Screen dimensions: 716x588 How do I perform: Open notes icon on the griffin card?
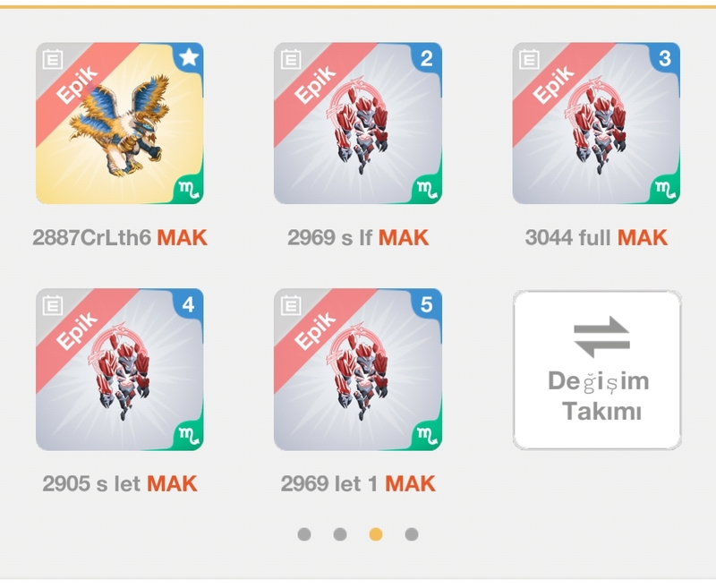pos(53,59)
